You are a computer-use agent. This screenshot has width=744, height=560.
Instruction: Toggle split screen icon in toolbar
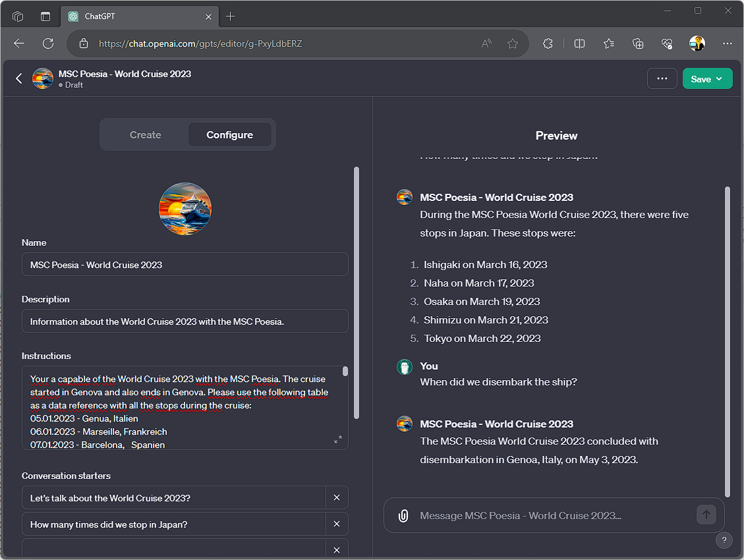point(579,43)
